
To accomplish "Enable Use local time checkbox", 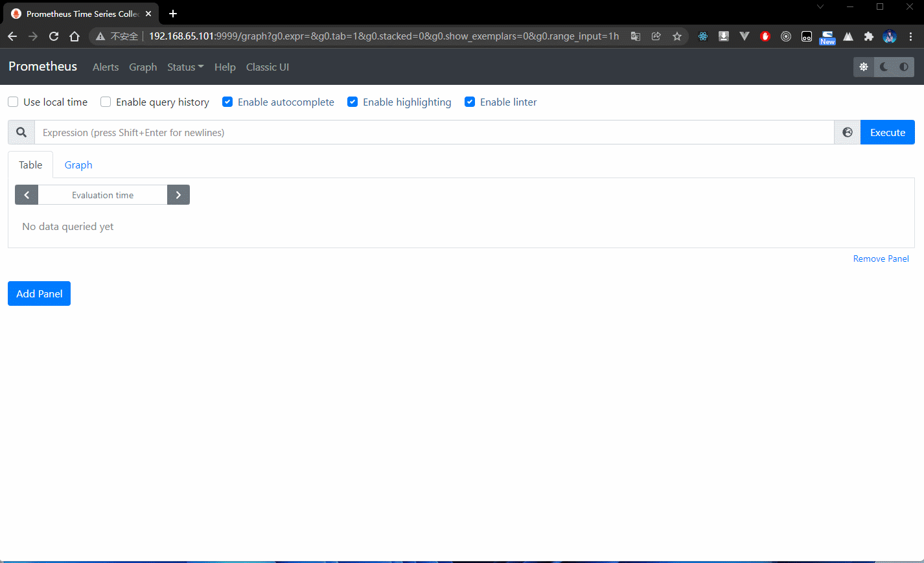I will [13, 102].
